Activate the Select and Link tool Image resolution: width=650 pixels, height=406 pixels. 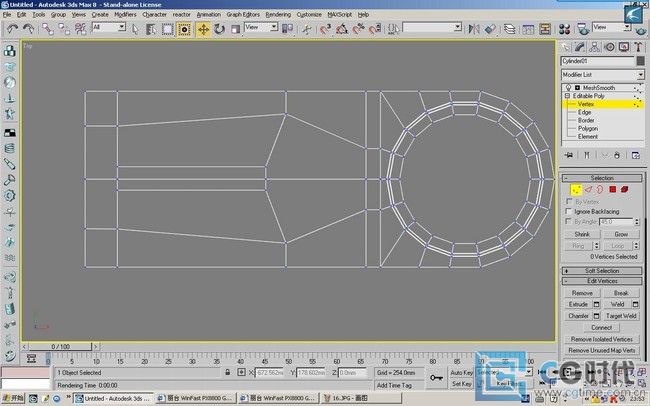(48, 29)
